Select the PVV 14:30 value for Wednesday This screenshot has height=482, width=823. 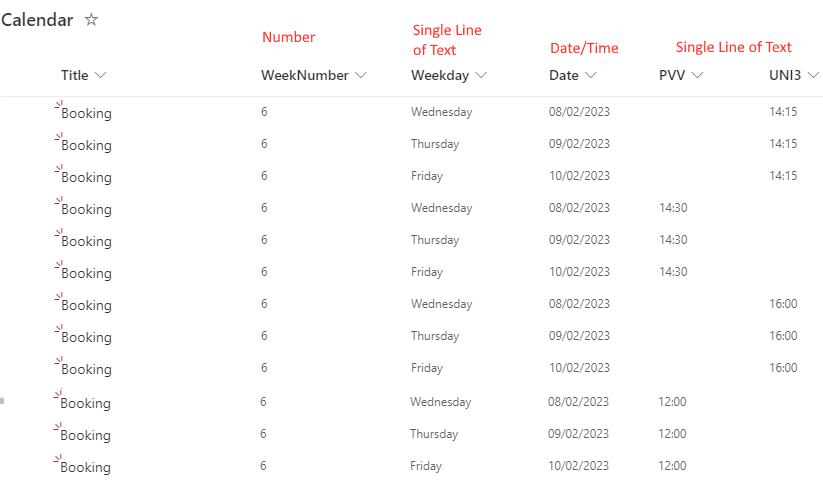point(673,208)
